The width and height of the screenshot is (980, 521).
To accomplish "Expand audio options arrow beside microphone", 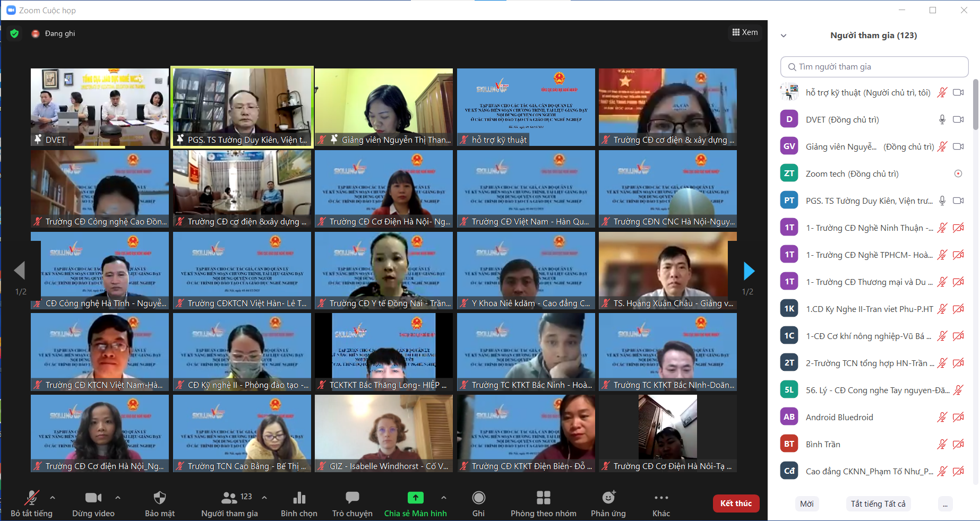I will (53, 498).
